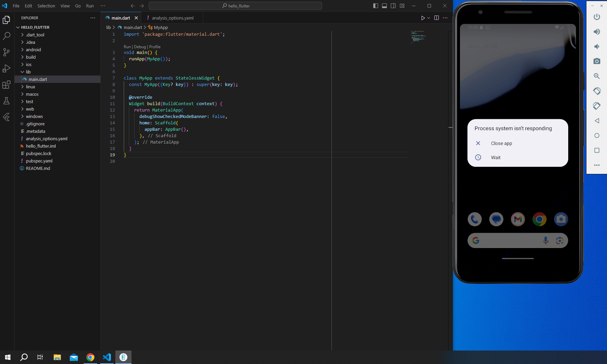
Task: Open emulator extended controls (three dots)
Action: pyautogui.click(x=597, y=165)
